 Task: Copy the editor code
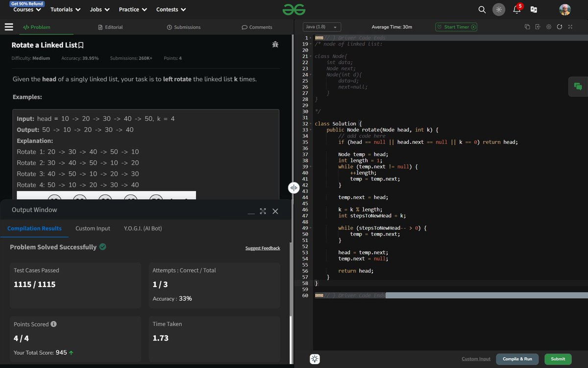(527, 27)
